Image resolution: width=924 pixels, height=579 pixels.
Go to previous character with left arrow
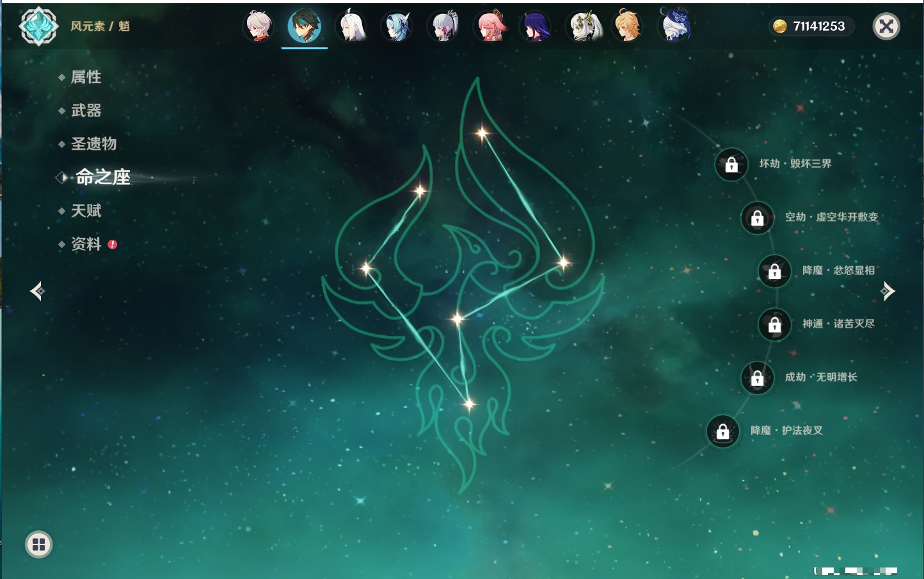pos(37,291)
